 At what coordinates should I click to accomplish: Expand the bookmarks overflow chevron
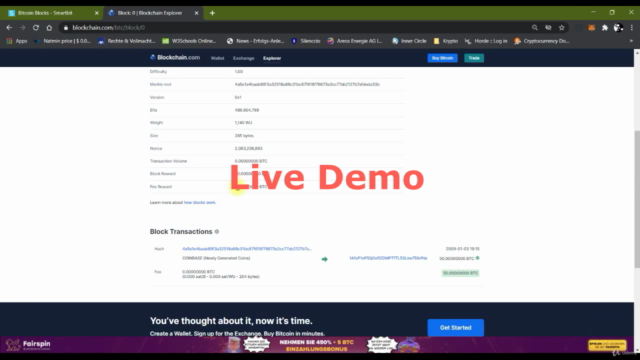tap(631, 41)
